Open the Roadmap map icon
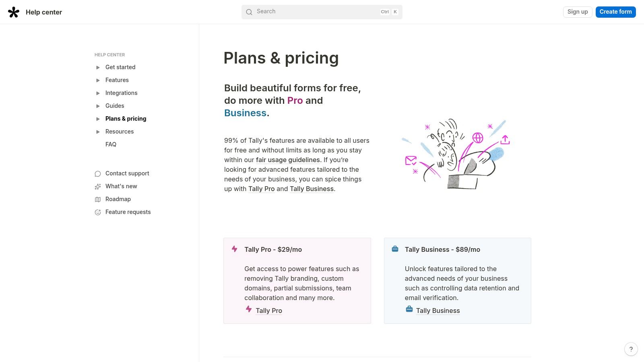Image resolution: width=644 pixels, height=362 pixels. 98,199
